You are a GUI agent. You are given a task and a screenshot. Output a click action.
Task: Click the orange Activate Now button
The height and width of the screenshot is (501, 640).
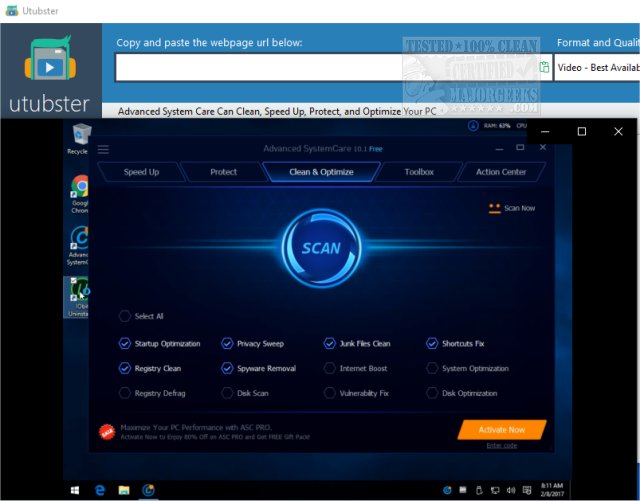(502, 430)
